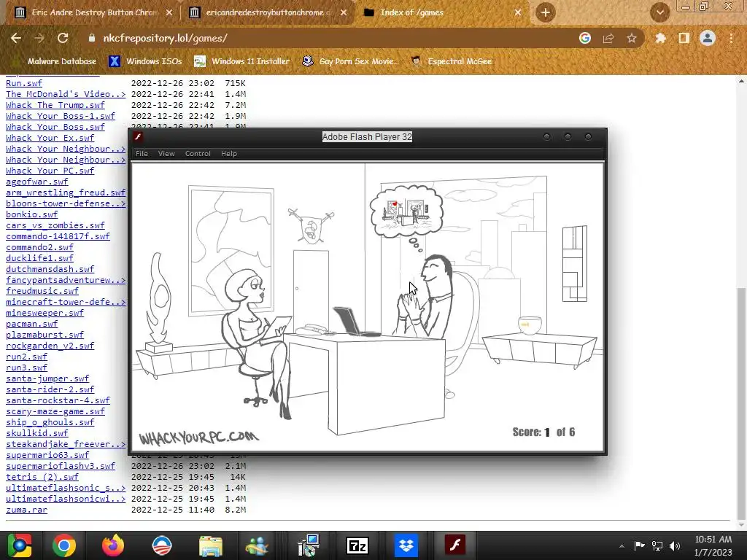Viewport: 747px width, 560px height.
Task: Open Chrome from the taskbar
Action: [64, 545]
